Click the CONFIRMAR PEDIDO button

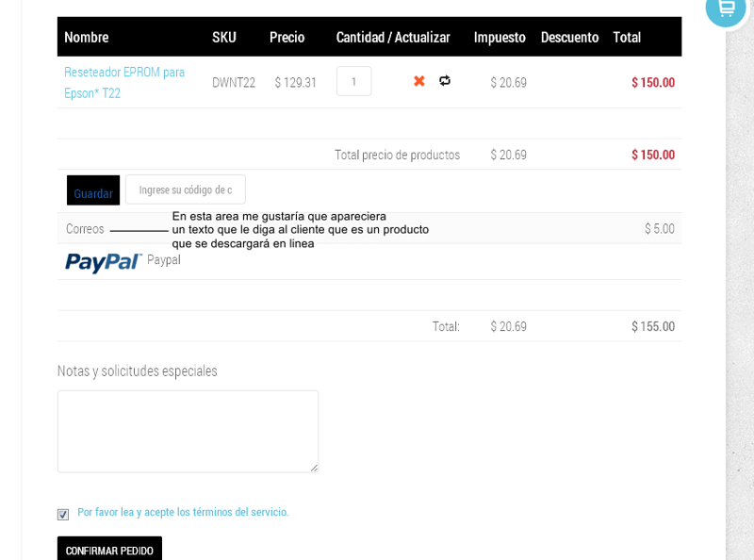tap(109, 550)
